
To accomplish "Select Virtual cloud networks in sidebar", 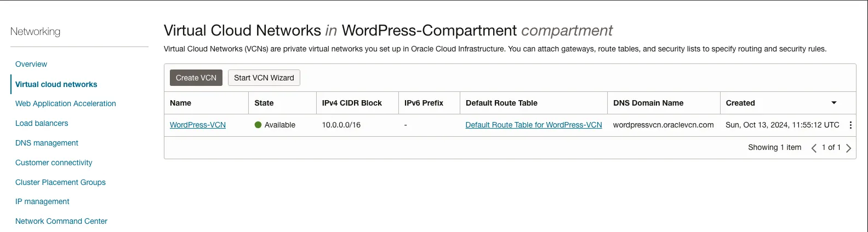I will 56,84.
